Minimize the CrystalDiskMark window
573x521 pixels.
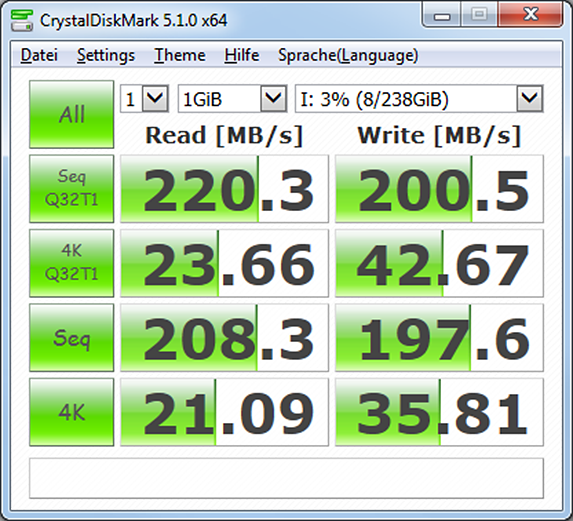click(x=442, y=15)
